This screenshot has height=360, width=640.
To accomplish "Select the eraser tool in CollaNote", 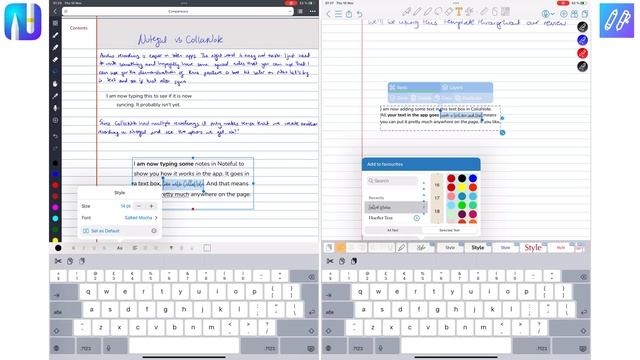I will click(449, 12).
